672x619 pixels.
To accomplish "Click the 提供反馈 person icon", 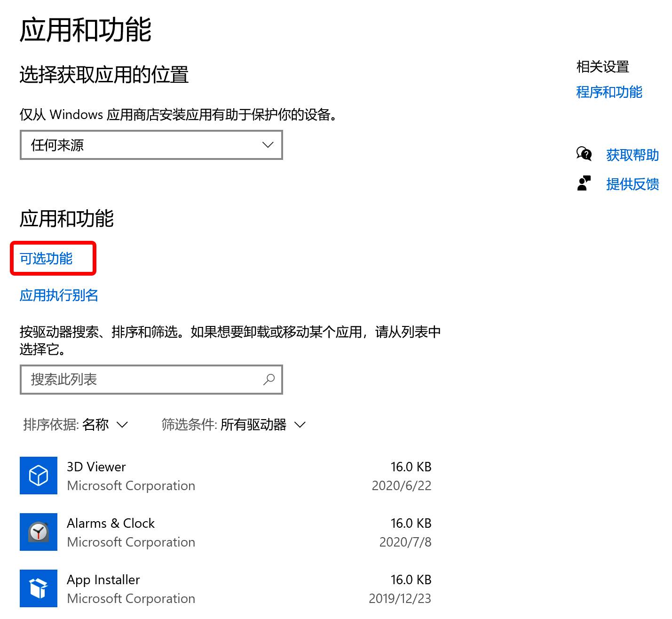I will point(584,183).
